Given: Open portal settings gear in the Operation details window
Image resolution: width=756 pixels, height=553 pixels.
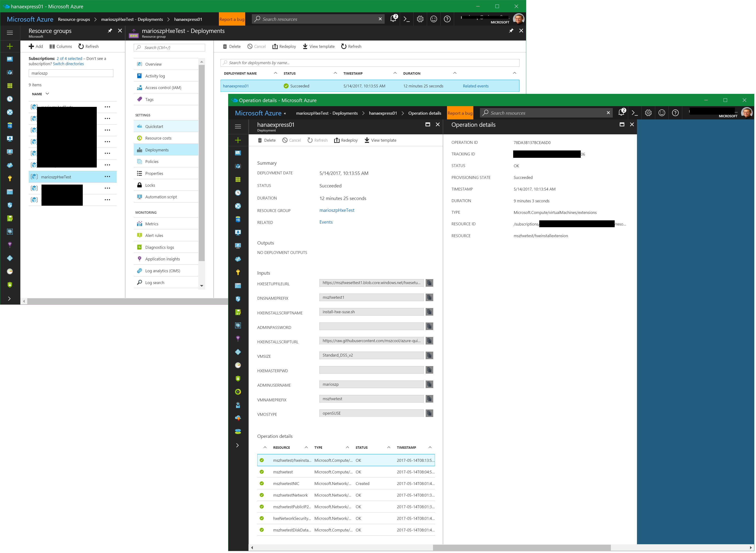Looking at the screenshot, I should click(x=649, y=113).
